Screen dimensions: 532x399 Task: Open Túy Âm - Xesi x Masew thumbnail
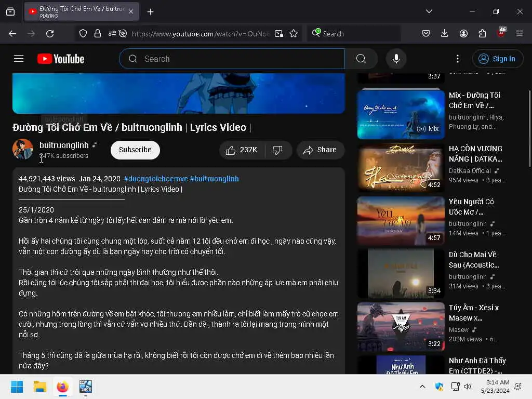pyautogui.click(x=401, y=326)
